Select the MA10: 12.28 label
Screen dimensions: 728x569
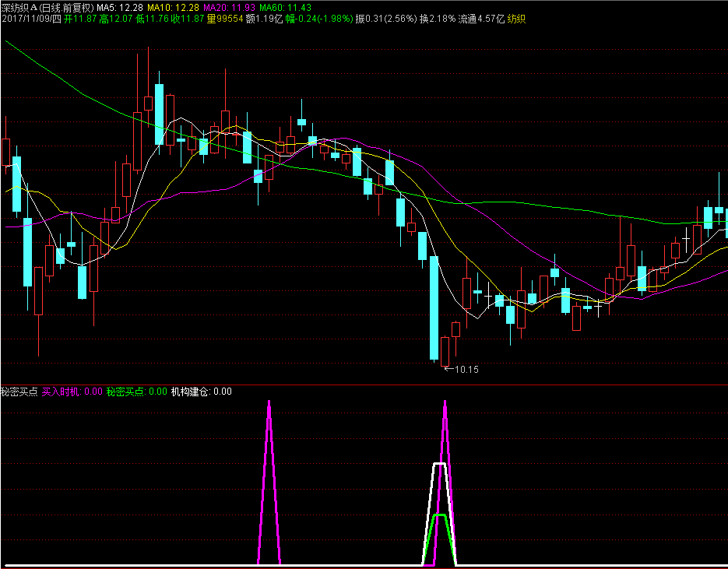(x=174, y=8)
